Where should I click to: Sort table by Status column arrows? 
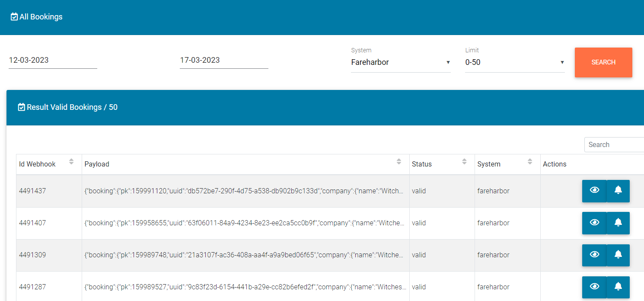(x=464, y=162)
